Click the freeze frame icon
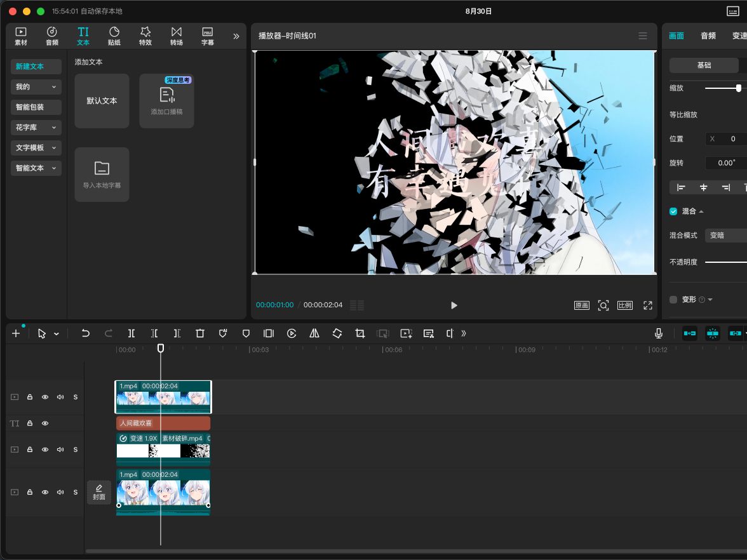The height and width of the screenshot is (560, 747). coord(269,333)
